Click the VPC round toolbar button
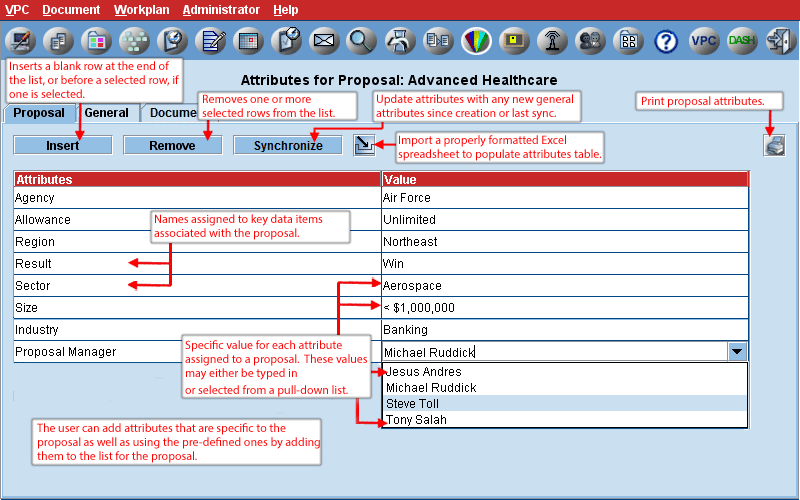This screenshot has width=800, height=500. [x=704, y=40]
